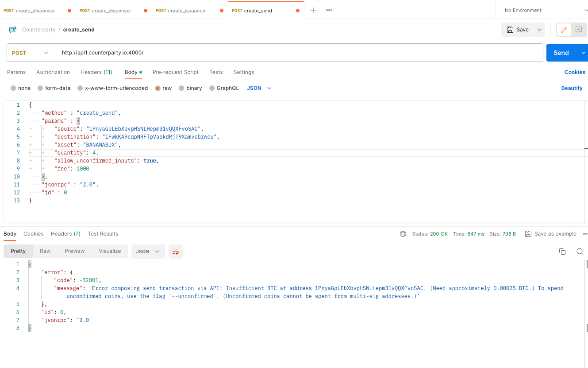Select the response Body tab
Viewport: 588px width, 368px height.
click(10, 234)
